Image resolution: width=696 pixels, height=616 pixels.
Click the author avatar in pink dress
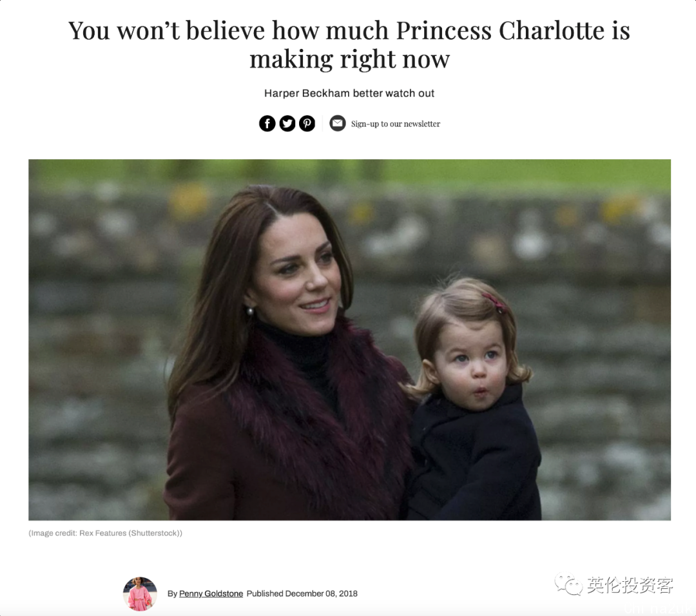(x=140, y=594)
